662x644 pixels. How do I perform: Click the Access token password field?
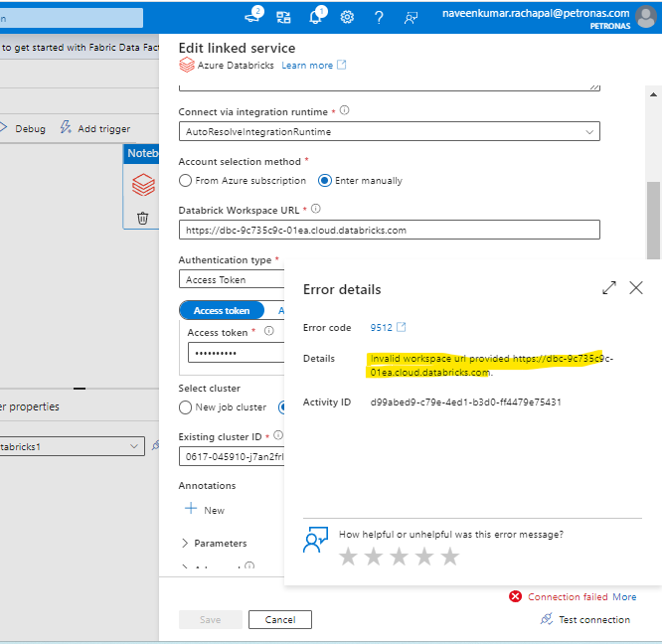(x=236, y=353)
